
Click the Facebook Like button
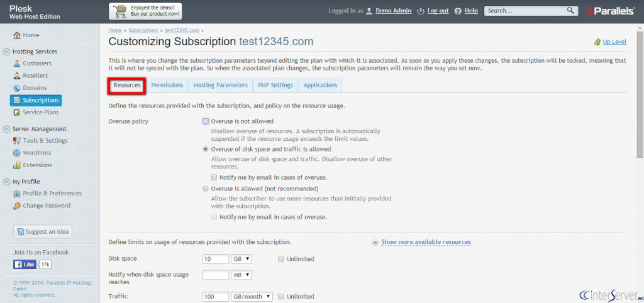[25, 265]
